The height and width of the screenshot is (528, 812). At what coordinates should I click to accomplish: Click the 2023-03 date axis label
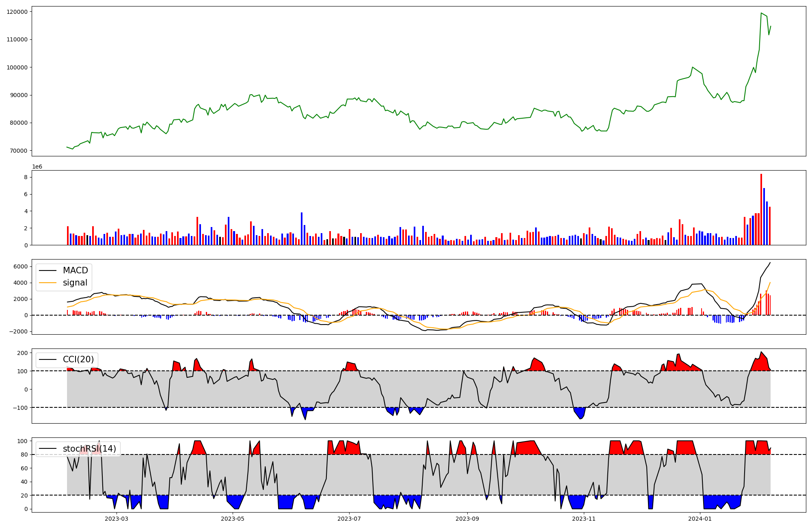[x=117, y=519]
